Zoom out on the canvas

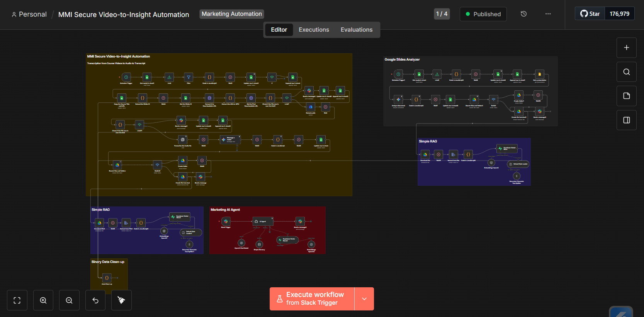tap(69, 300)
